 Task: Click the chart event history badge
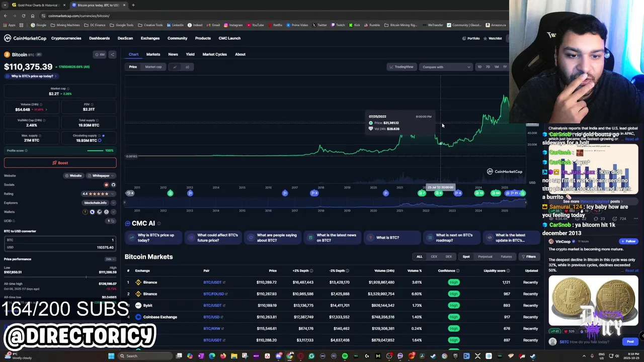[130, 193]
